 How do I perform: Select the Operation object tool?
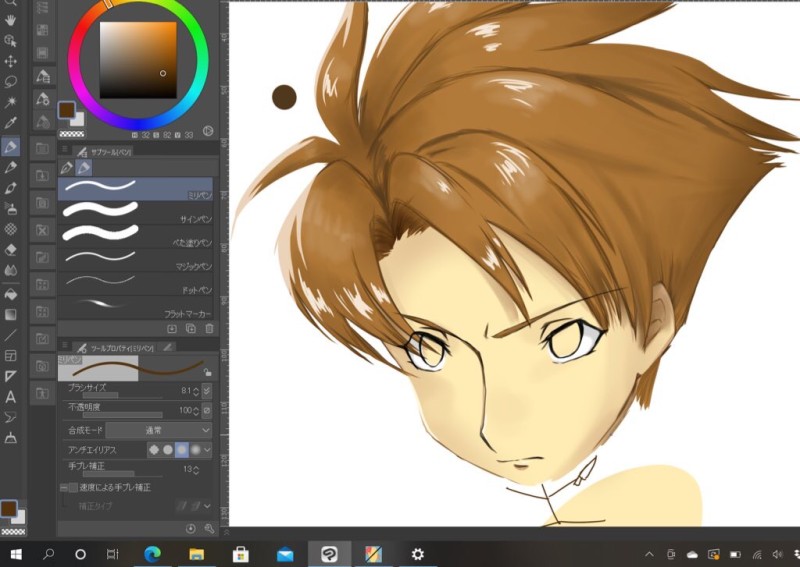coord(10,41)
